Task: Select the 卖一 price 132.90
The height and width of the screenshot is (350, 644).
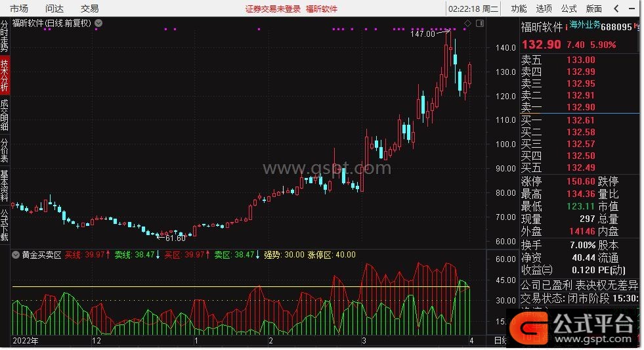Action: click(x=581, y=108)
